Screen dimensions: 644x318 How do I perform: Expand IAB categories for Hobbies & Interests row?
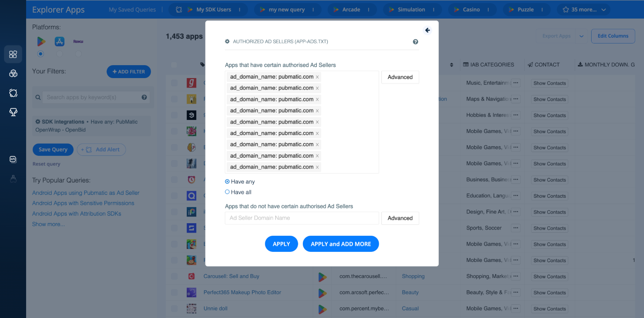(x=516, y=115)
